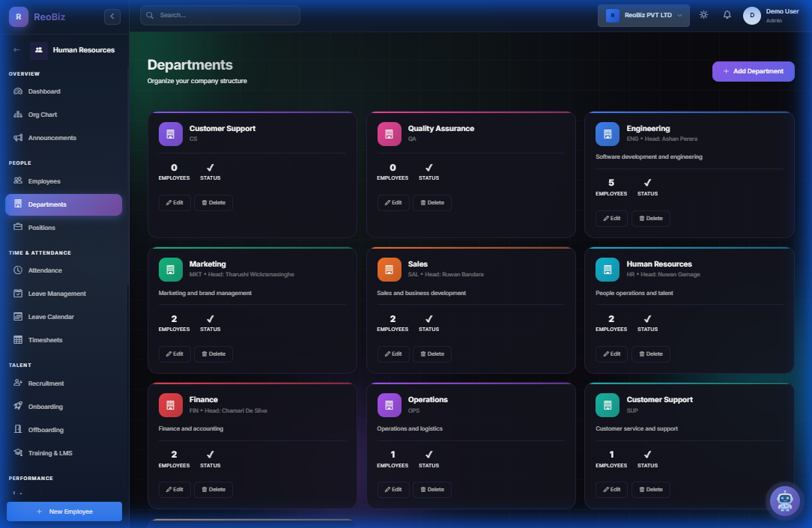Viewport: 812px width, 528px height.
Task: Click the notification bell icon
Action: coord(727,15)
